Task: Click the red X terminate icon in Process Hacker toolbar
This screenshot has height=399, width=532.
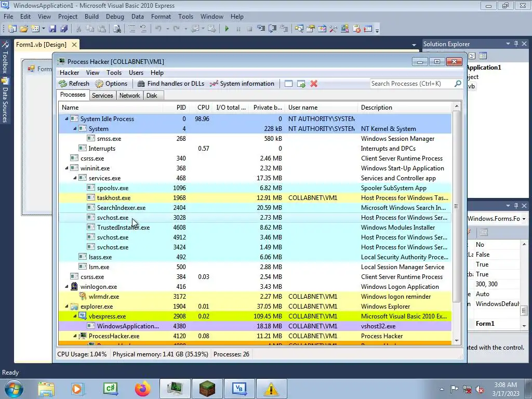Action: [314, 84]
